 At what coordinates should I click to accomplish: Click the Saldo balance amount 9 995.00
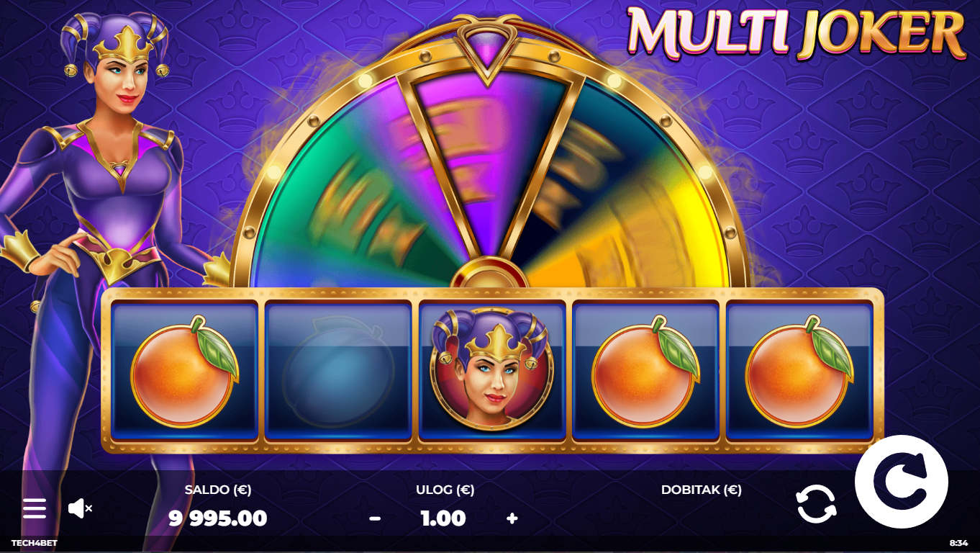218,518
